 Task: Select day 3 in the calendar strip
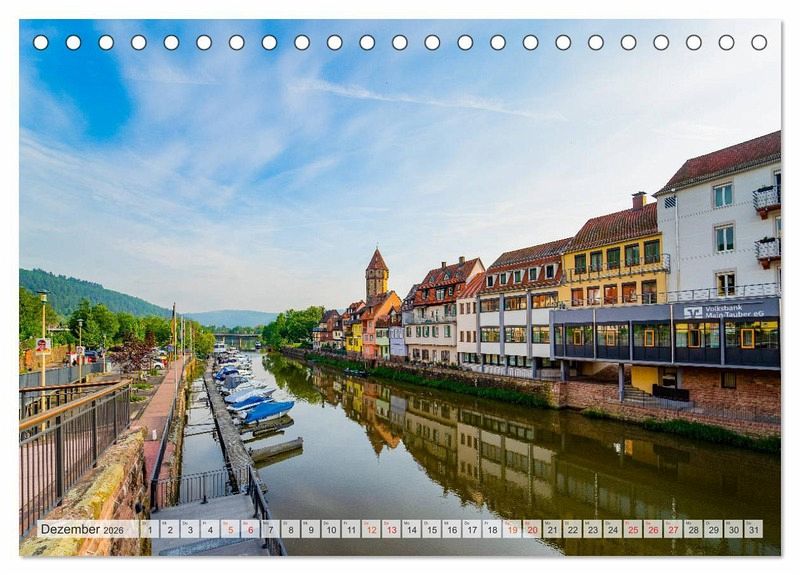coord(190,529)
